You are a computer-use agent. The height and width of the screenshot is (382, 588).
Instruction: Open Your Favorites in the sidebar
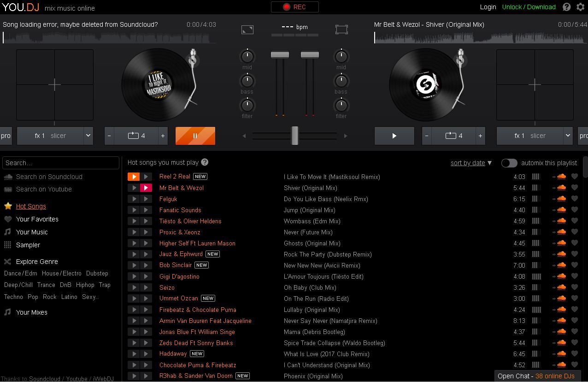[x=37, y=219]
